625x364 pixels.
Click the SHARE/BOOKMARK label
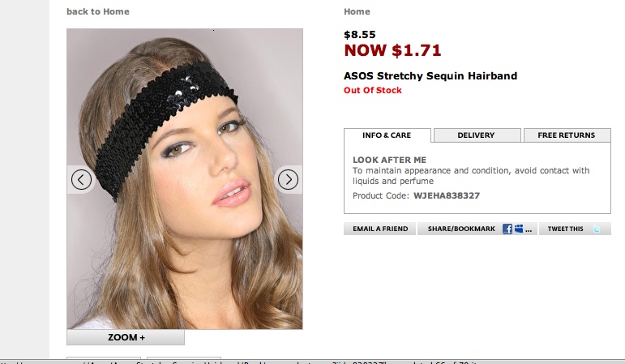461,229
